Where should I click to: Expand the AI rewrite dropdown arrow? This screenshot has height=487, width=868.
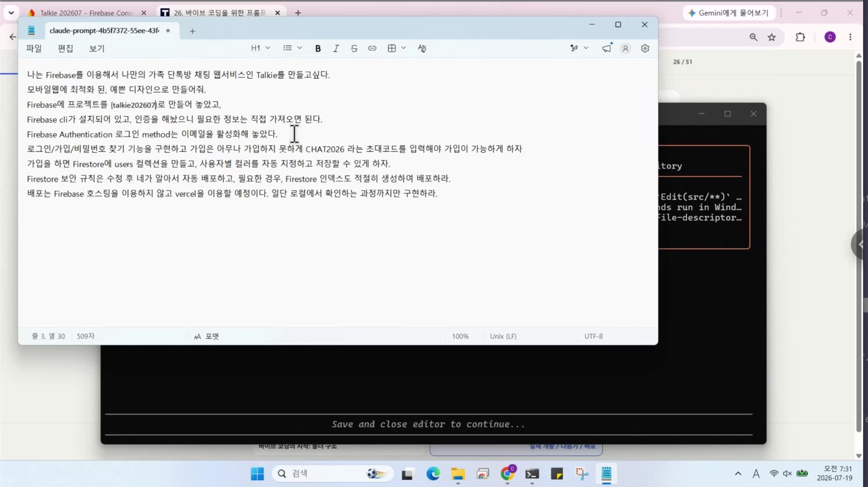pyautogui.click(x=586, y=48)
